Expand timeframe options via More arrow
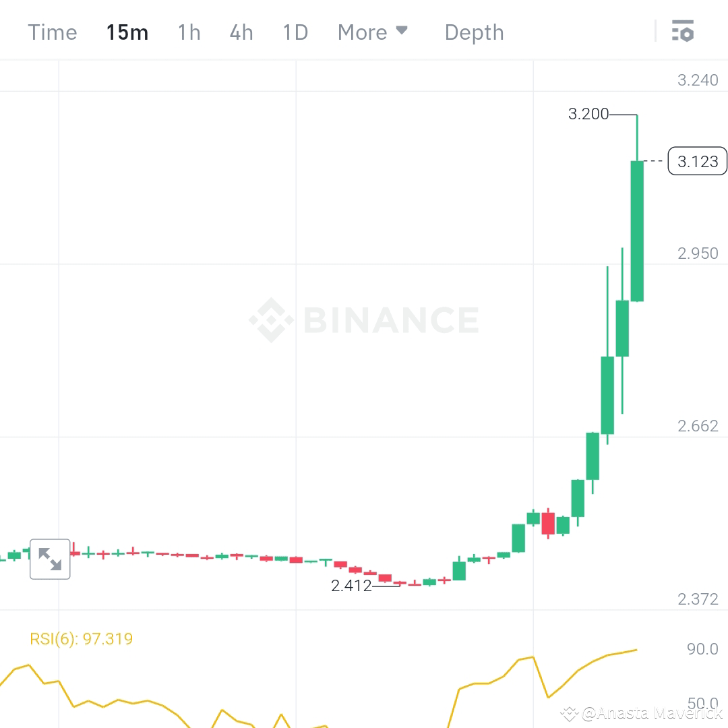Screen dimensions: 728x728 pyautogui.click(x=402, y=32)
